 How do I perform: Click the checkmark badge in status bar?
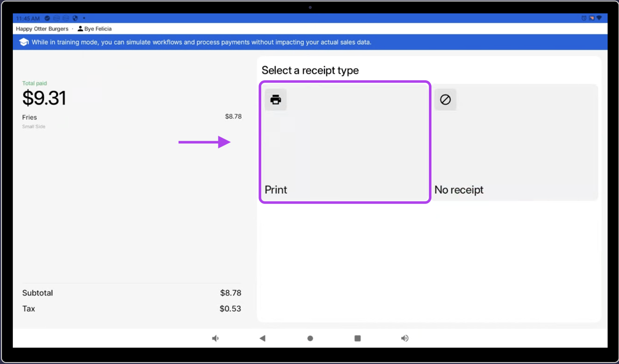coord(47,18)
